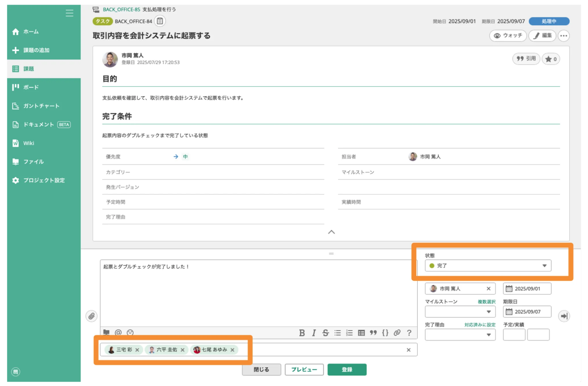588x386 pixels.
Task: Collapse the sidebar with hamburger icon
Action: click(x=69, y=13)
